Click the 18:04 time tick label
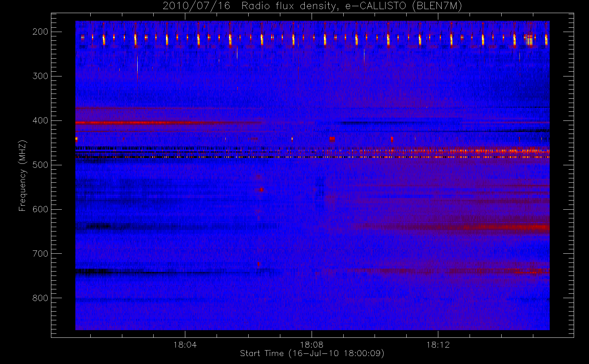This screenshot has width=589, height=364. pyautogui.click(x=185, y=345)
